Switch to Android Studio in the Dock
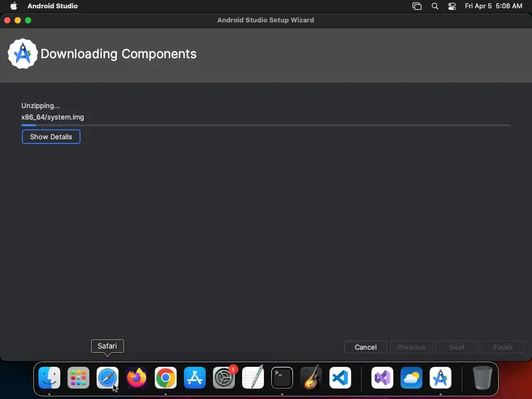Viewport: 532px width, 399px height. coord(441,378)
